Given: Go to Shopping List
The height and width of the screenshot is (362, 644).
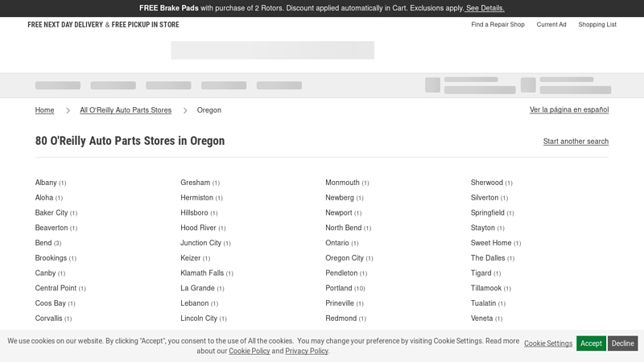Looking at the screenshot, I should coord(597,25).
